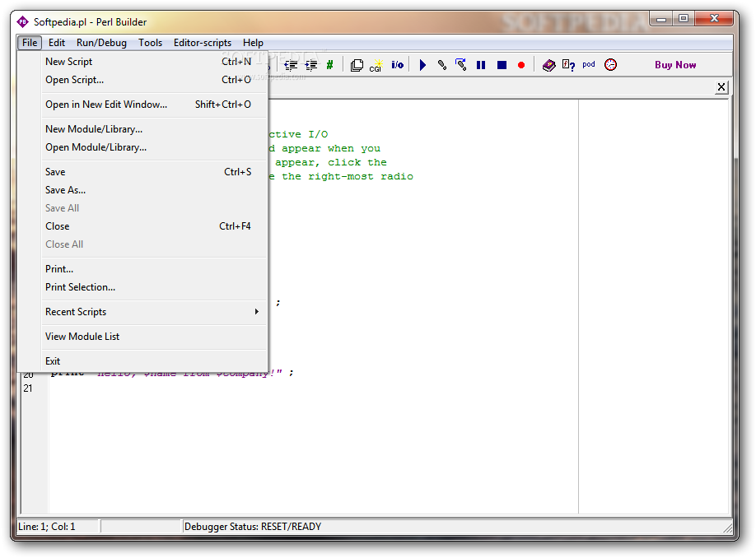The height and width of the screenshot is (558, 756).
Task: Click the pod documentation icon
Action: 589,64
